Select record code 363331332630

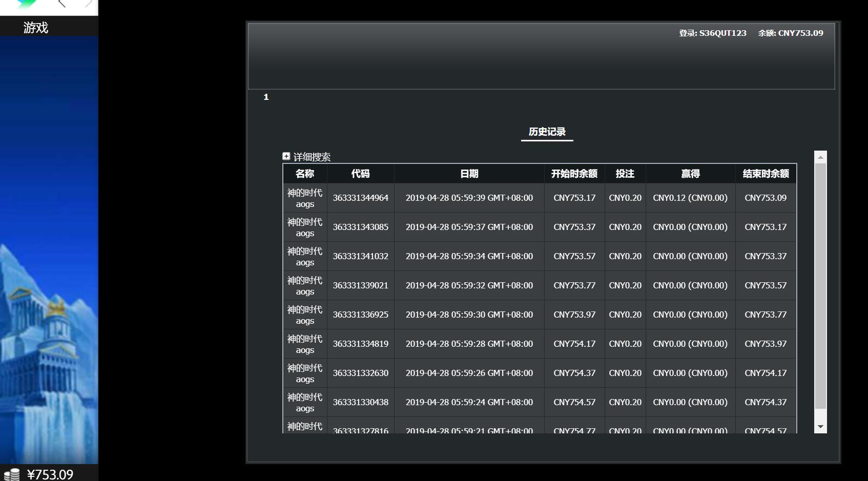361,373
